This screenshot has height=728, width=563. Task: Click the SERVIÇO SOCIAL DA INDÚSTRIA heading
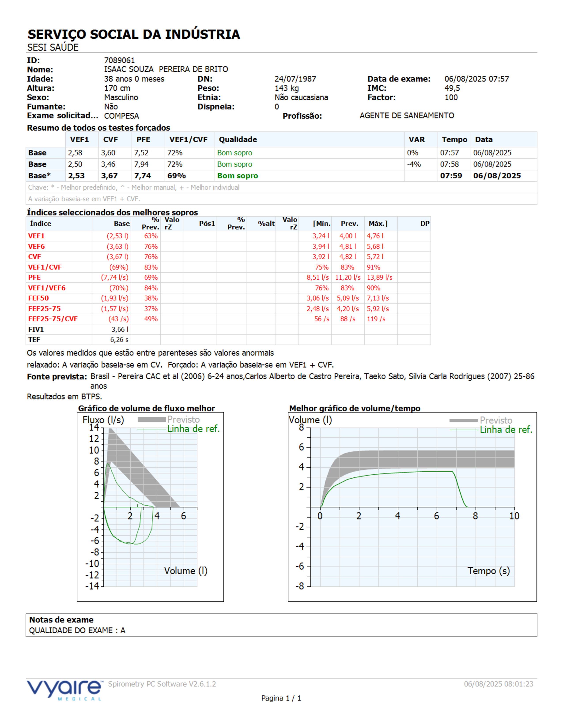point(134,35)
